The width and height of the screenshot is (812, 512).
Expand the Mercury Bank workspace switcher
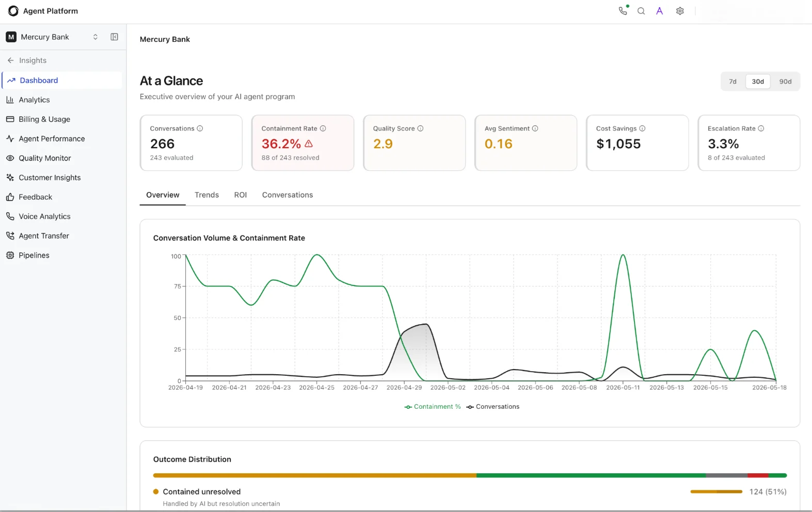point(95,37)
